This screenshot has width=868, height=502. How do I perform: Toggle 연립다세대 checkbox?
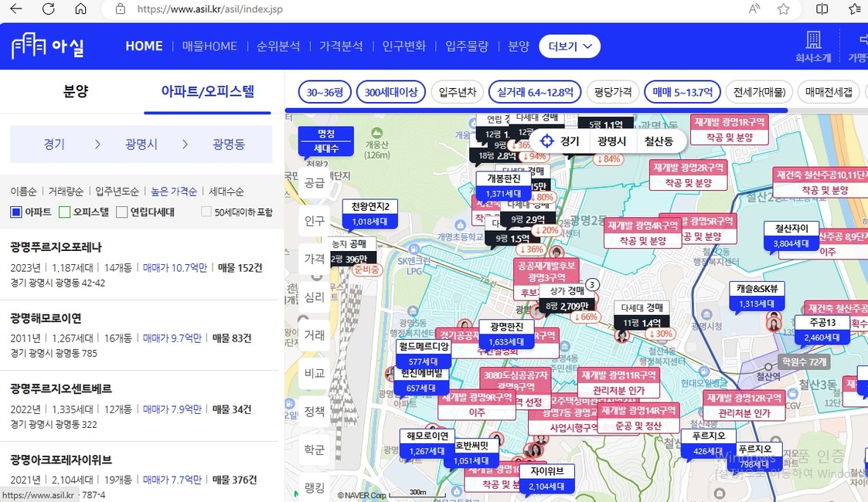[122, 212]
